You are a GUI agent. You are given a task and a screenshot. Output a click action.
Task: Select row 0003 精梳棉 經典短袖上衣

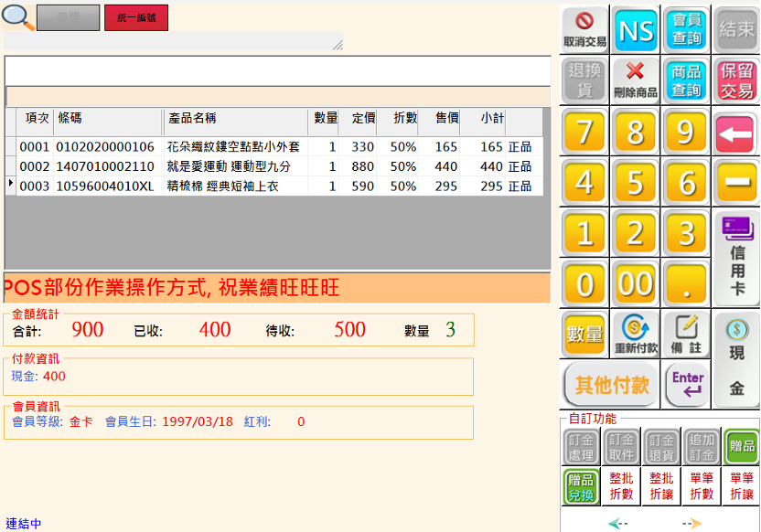pyautogui.click(x=275, y=186)
